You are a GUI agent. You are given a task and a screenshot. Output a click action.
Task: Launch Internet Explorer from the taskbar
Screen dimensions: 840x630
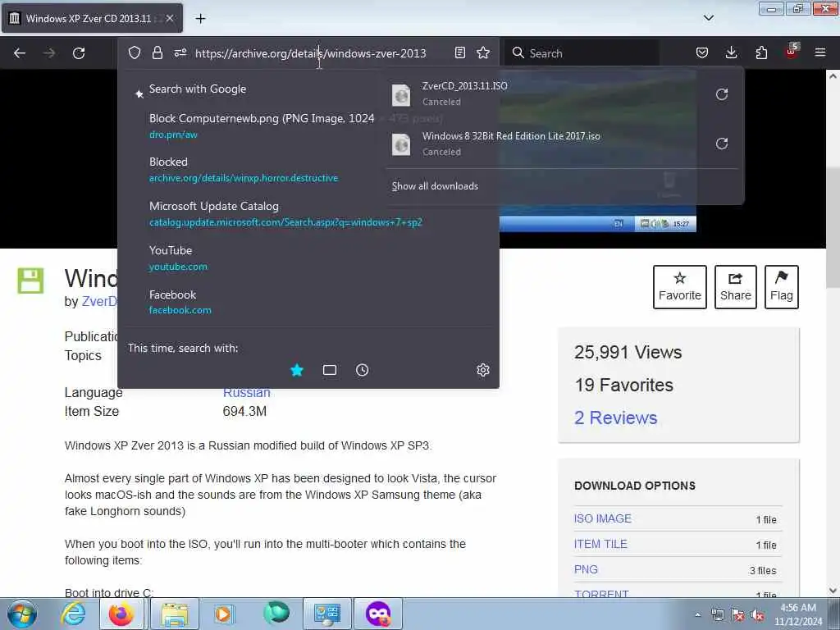coord(73,614)
